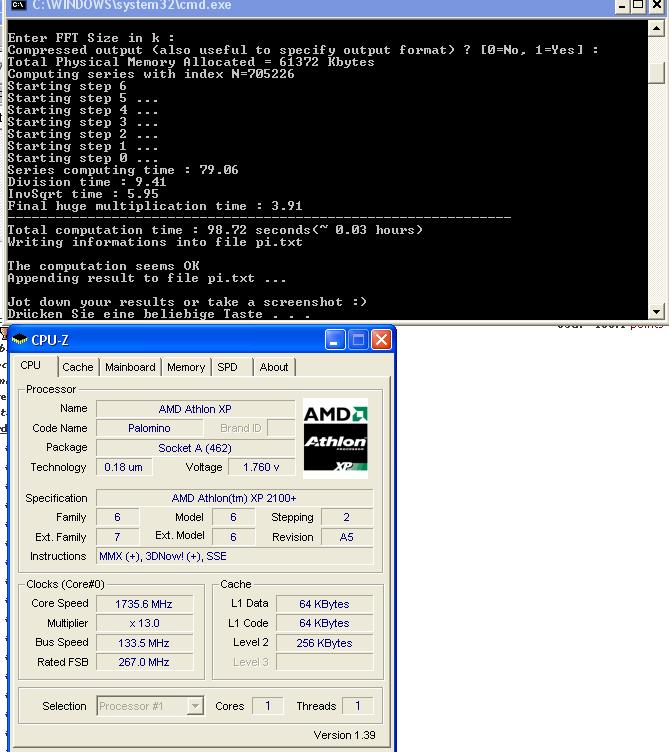
Task: Click the cmd window scroll up arrow
Action: (x=656, y=29)
